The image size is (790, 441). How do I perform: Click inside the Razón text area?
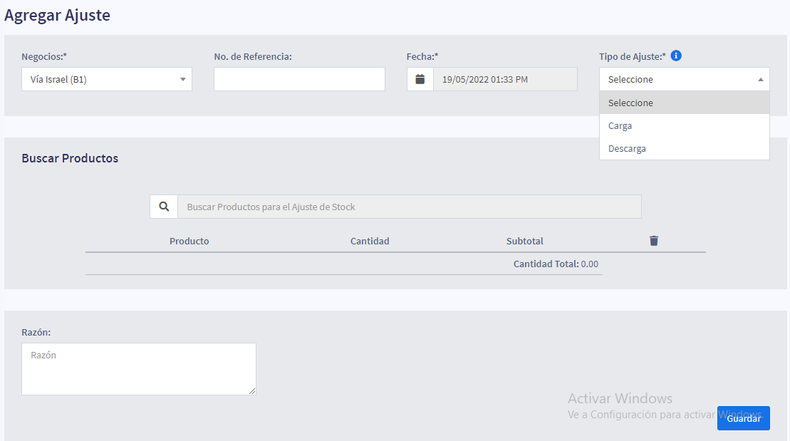point(139,369)
